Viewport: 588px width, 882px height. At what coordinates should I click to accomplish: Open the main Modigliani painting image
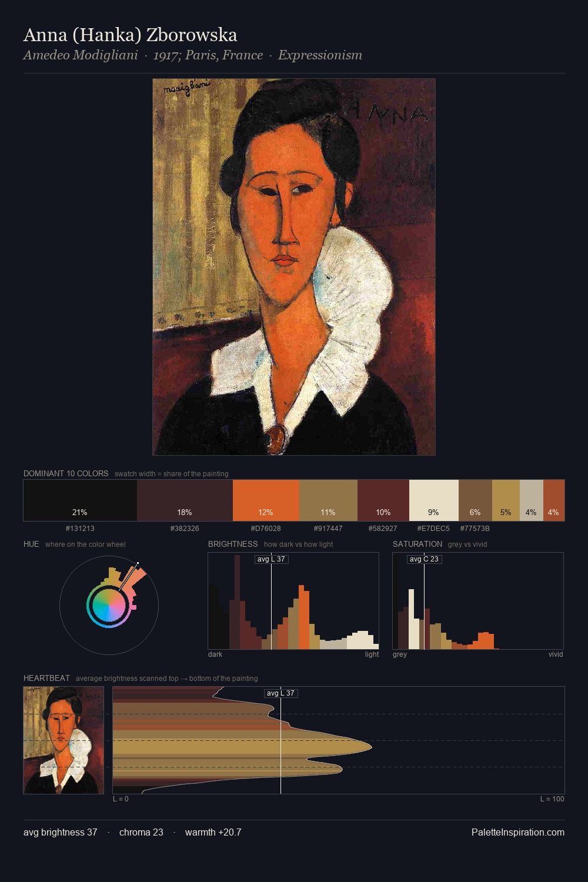click(x=294, y=267)
